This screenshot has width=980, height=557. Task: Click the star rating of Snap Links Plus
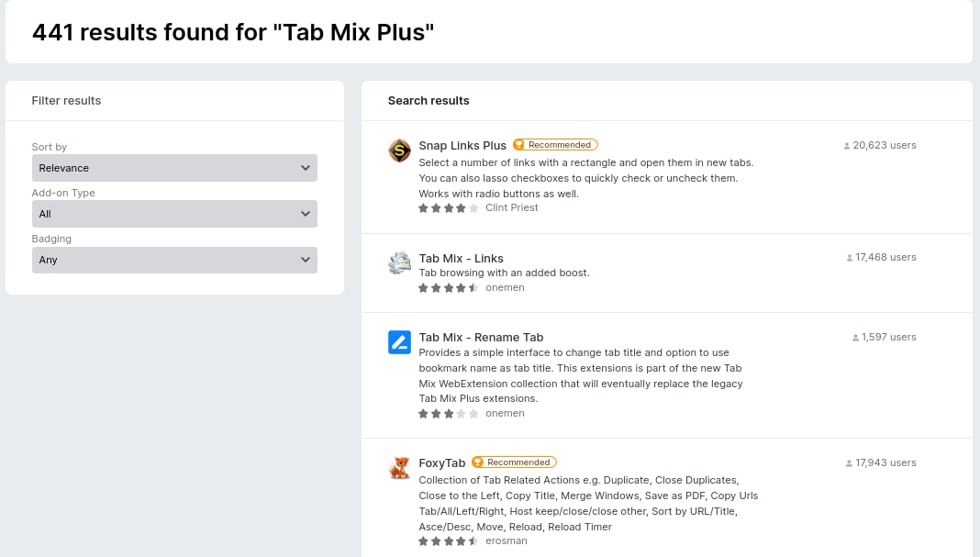[448, 208]
